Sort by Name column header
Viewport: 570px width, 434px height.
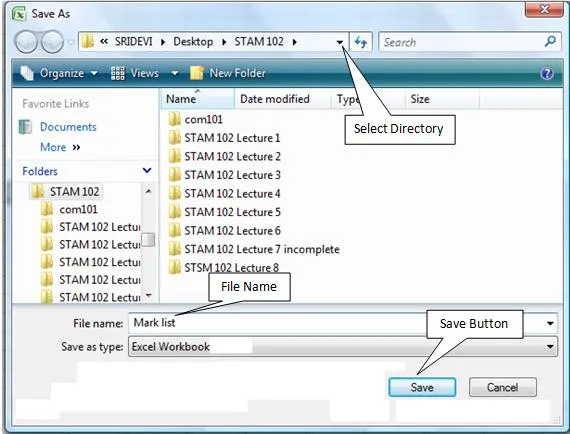pos(181,99)
